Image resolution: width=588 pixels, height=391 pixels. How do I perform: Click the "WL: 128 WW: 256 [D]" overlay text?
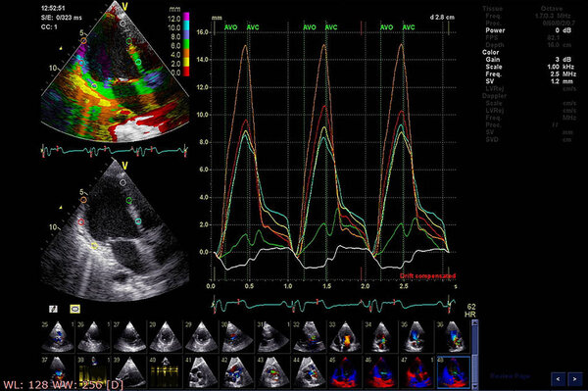click(63, 385)
